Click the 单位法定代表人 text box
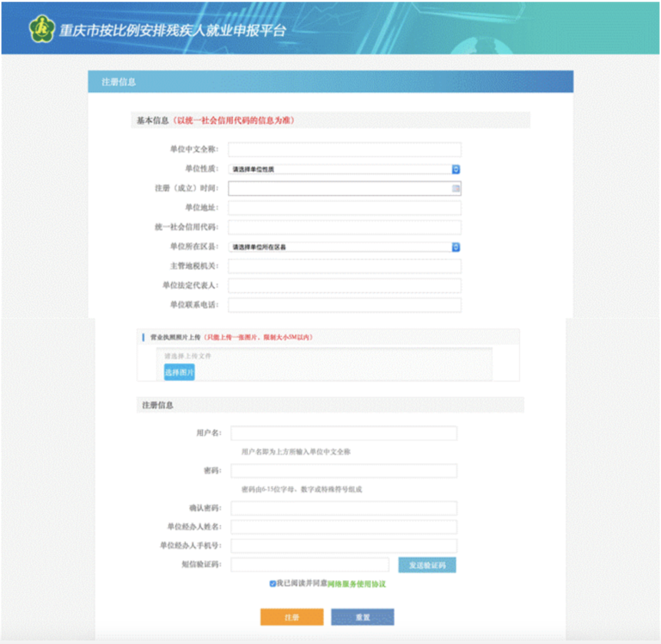 tap(345, 286)
